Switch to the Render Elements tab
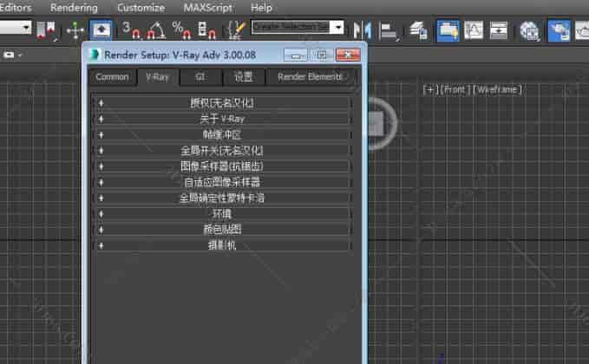 309,77
